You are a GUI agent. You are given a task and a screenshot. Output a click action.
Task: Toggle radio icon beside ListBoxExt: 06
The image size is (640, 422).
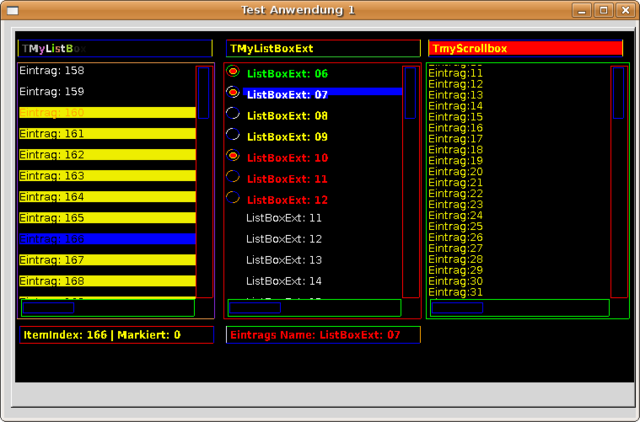(233, 72)
